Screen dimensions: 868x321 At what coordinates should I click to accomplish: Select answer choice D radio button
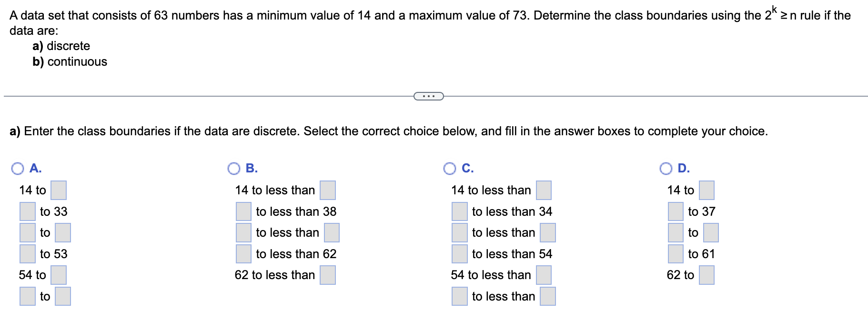[x=666, y=169]
